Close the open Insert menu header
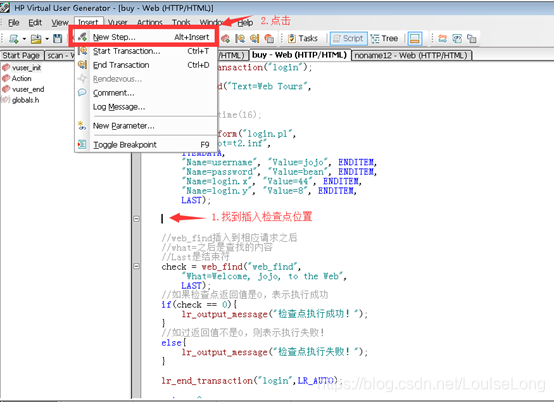The height and width of the screenshot is (402, 554). (x=88, y=23)
